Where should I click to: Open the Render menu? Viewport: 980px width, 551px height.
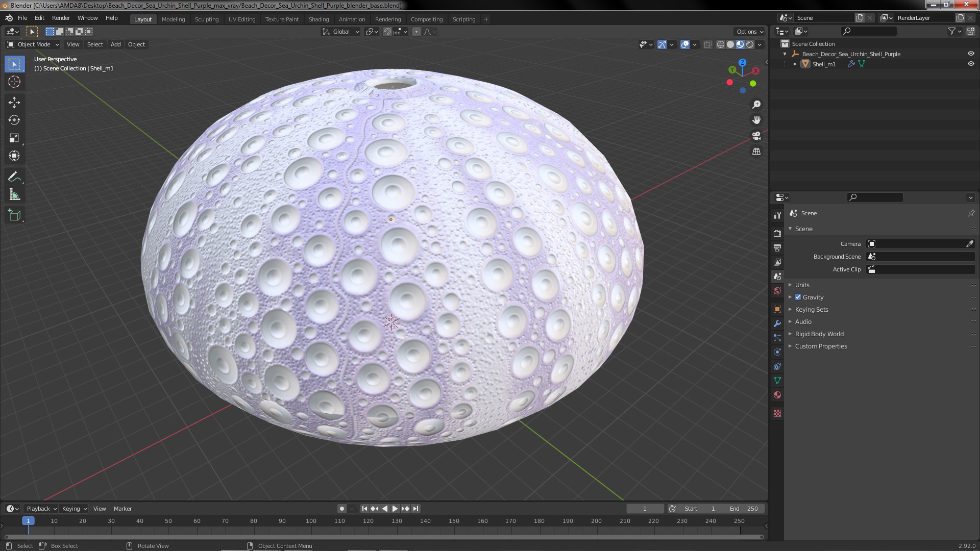coord(61,18)
